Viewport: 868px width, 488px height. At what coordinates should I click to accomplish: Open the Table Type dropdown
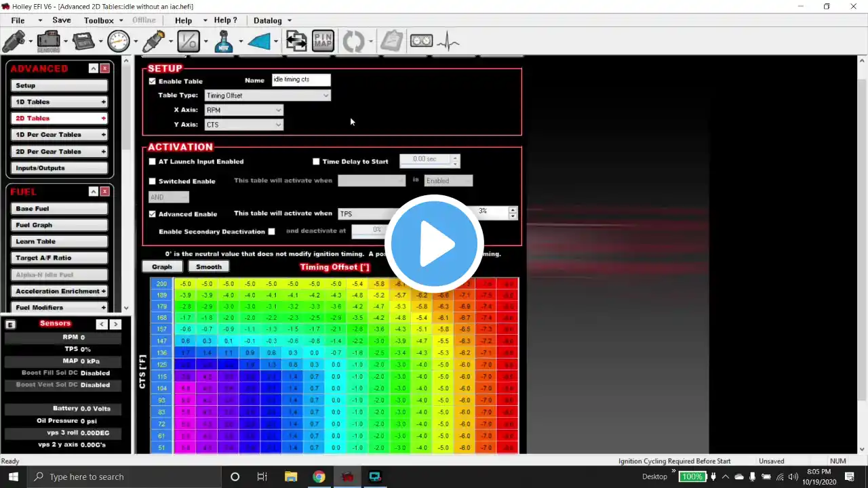268,96
